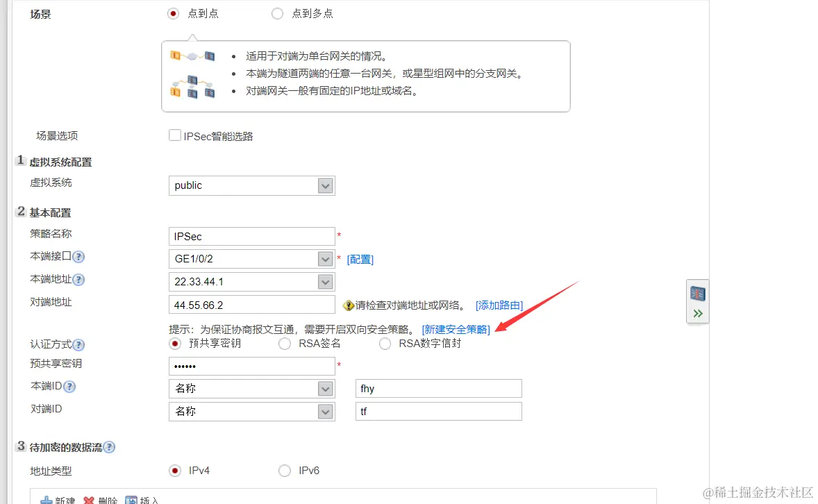818x504 pixels.
Task: Select the 点到点 scenario radio button
Action: pos(173,14)
